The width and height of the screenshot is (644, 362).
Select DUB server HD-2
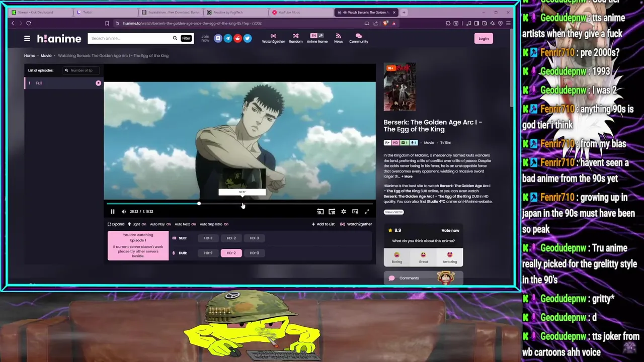pos(231,253)
